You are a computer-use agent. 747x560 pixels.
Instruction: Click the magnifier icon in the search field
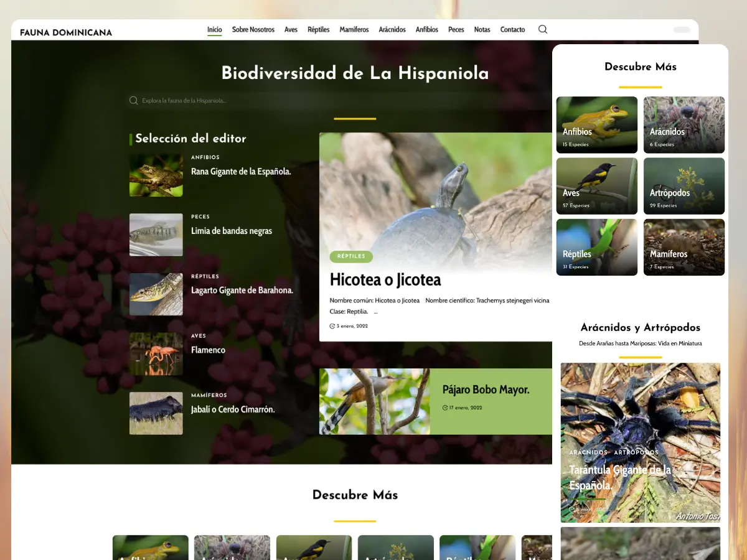tap(133, 100)
